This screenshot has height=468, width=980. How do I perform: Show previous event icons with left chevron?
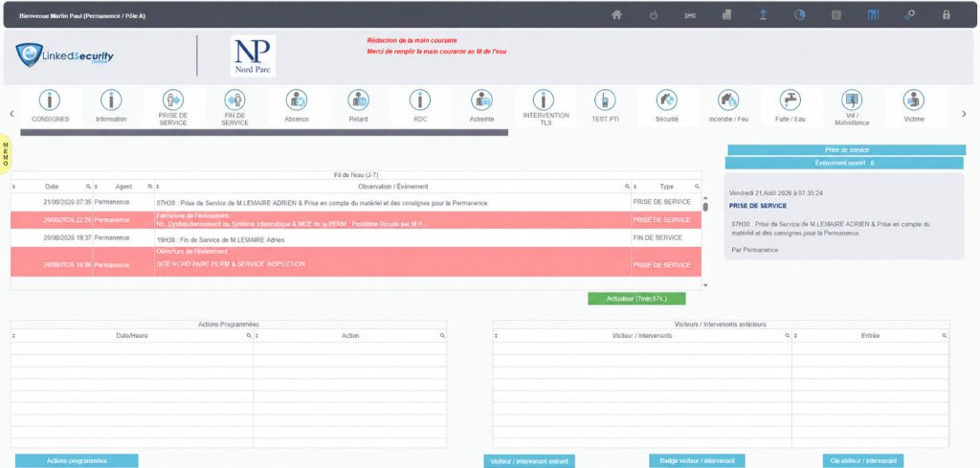click(x=11, y=114)
